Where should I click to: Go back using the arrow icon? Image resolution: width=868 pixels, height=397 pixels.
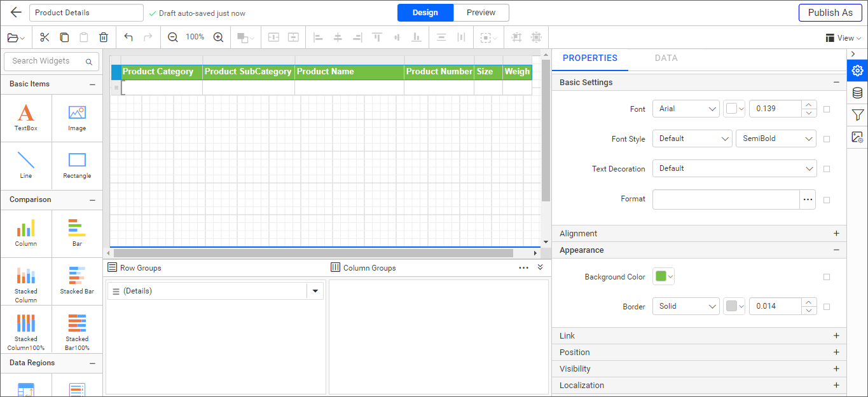[17, 13]
